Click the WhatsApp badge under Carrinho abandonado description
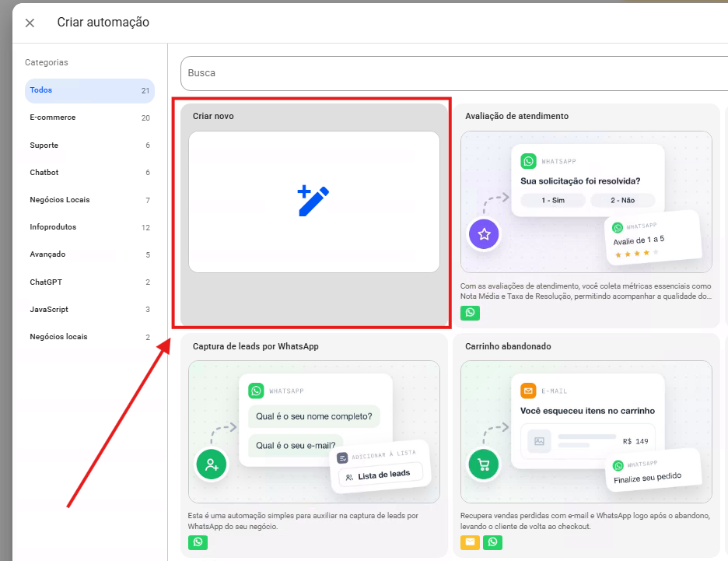Viewport: 728px width, 561px height. [492, 542]
